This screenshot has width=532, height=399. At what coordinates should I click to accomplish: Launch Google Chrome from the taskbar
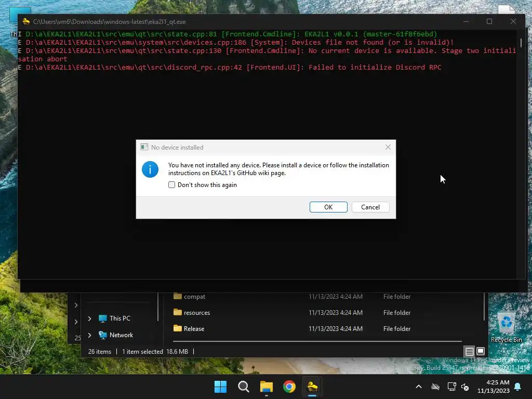coord(289,387)
